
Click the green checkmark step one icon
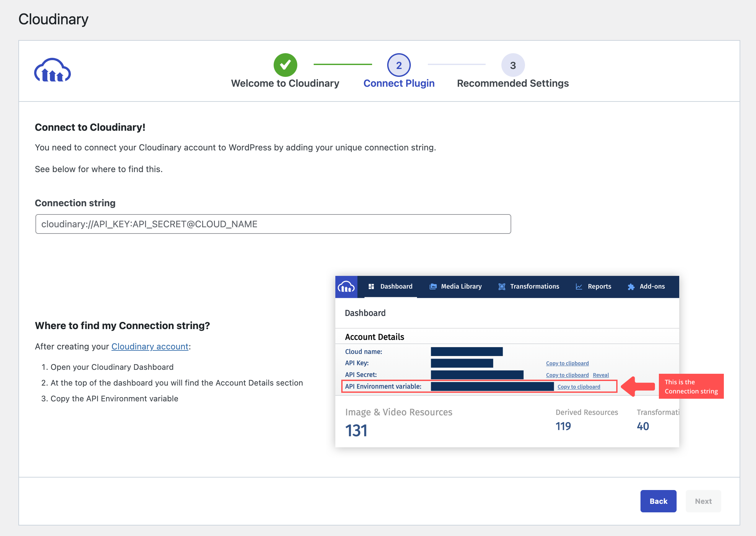coord(285,65)
